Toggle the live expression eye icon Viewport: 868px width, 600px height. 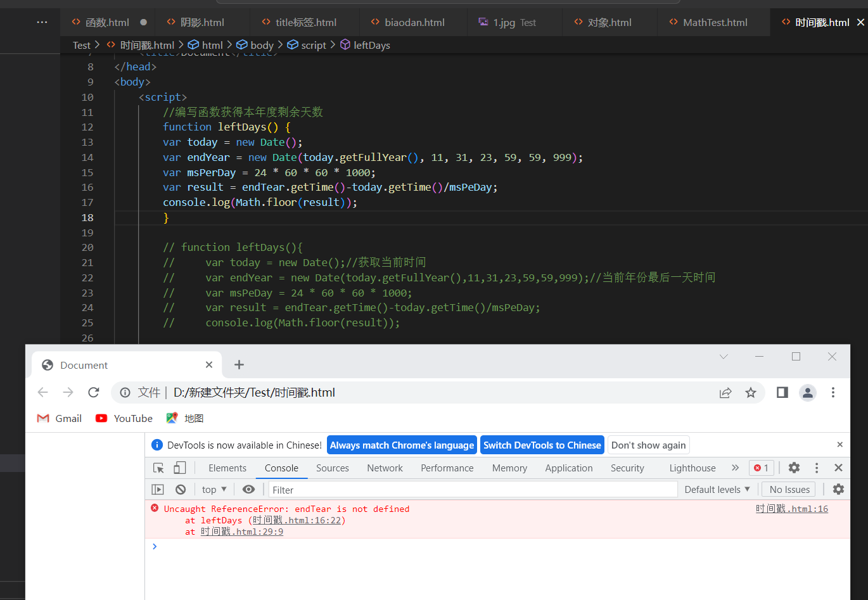248,489
